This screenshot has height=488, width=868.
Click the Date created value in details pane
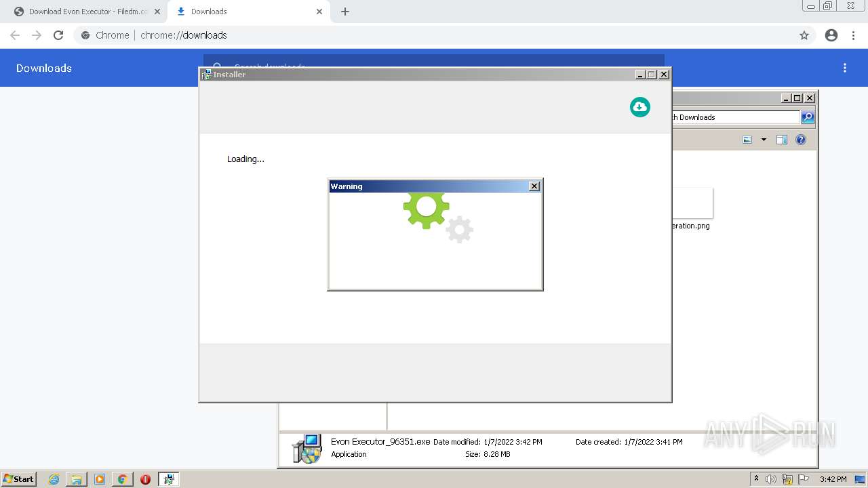point(653,442)
